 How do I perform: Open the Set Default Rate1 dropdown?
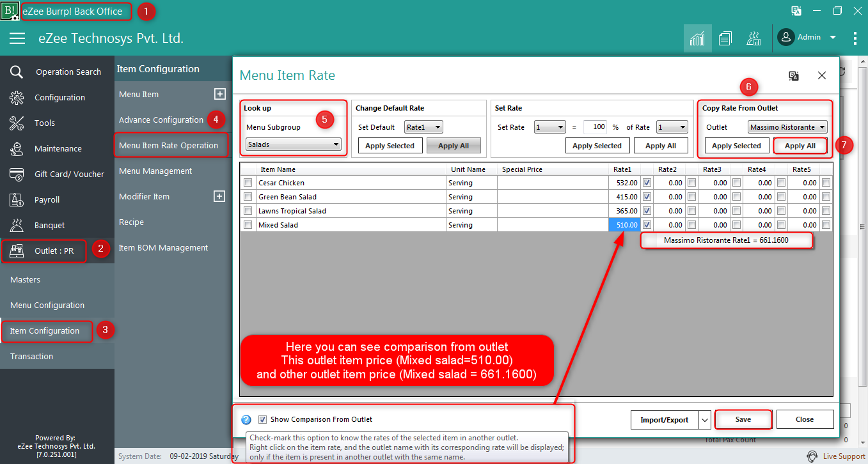[x=423, y=127]
